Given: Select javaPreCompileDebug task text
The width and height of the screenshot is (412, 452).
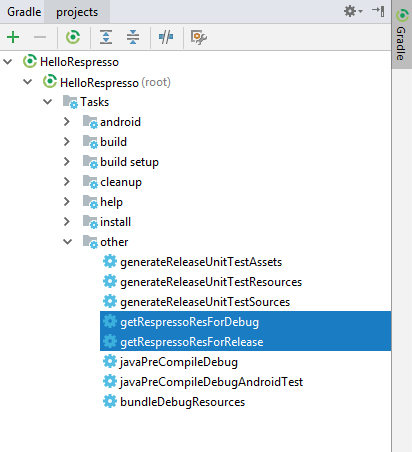Looking at the screenshot, I should (179, 362).
